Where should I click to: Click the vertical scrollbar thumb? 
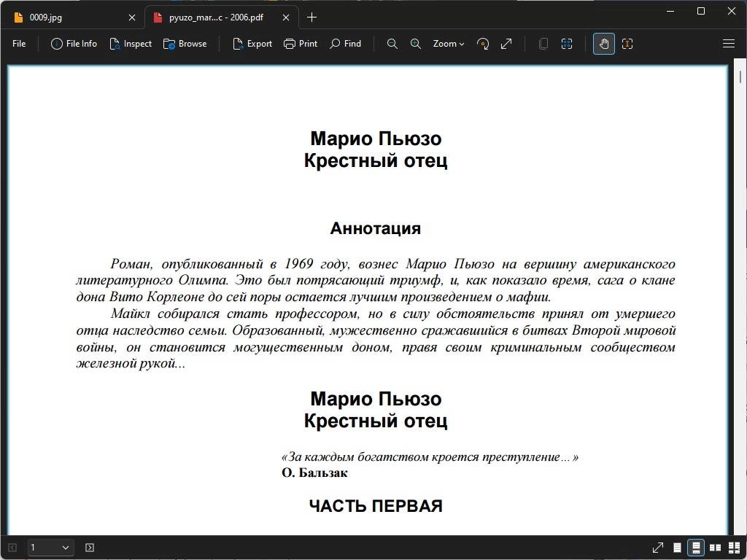coord(740,76)
